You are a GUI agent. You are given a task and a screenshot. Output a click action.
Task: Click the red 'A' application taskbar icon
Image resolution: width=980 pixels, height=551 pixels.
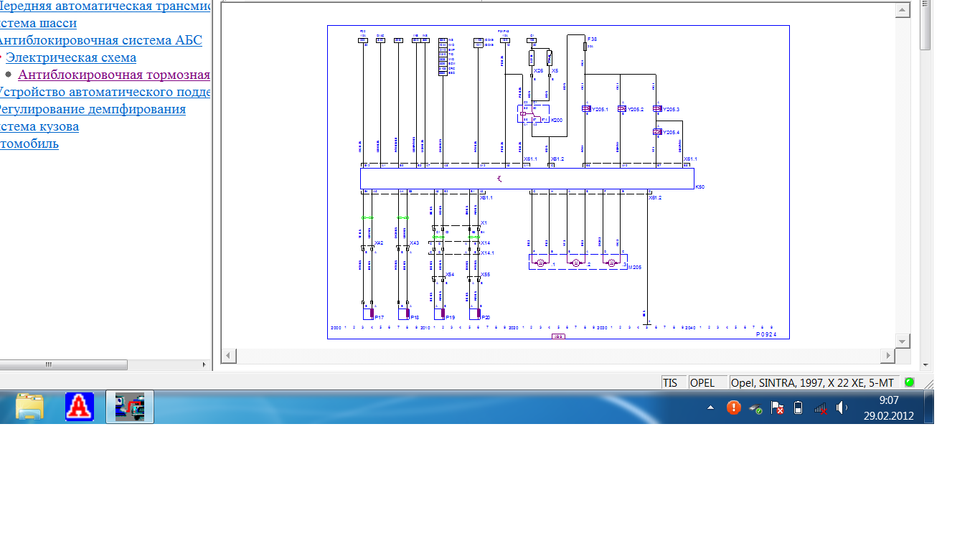click(x=80, y=407)
